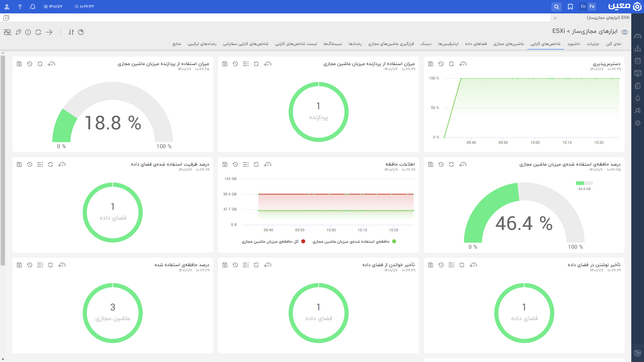Click the 44.4 GB mini bar

tap(584, 183)
